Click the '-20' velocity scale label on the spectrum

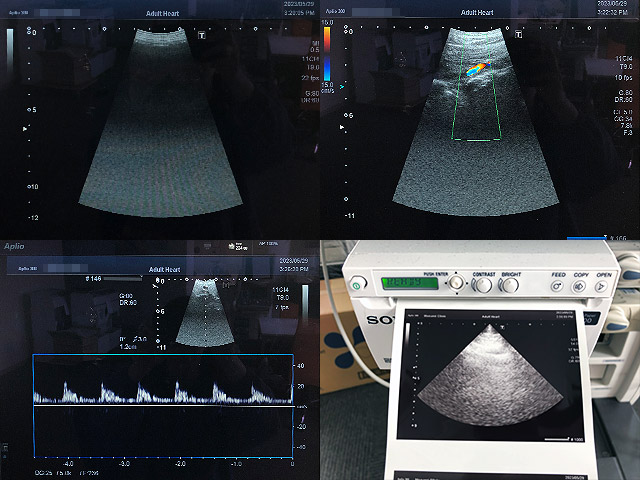coord(301,427)
